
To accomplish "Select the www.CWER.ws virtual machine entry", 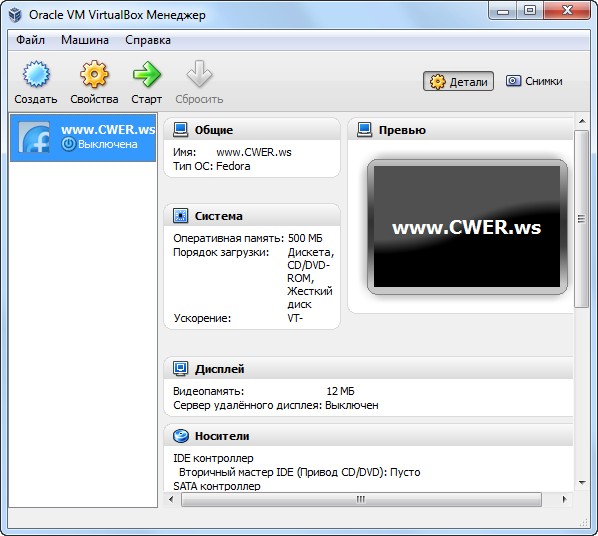I will (x=83, y=137).
